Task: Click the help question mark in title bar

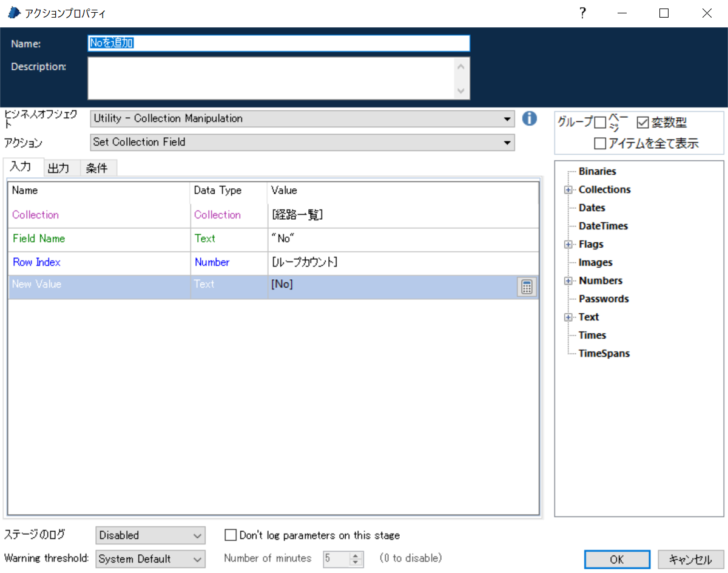Action: coord(582,13)
